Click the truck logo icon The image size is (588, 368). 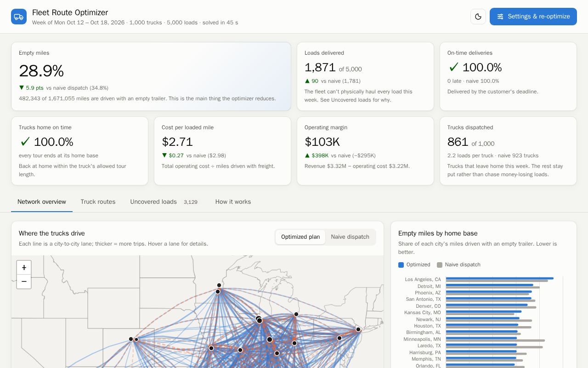(19, 17)
